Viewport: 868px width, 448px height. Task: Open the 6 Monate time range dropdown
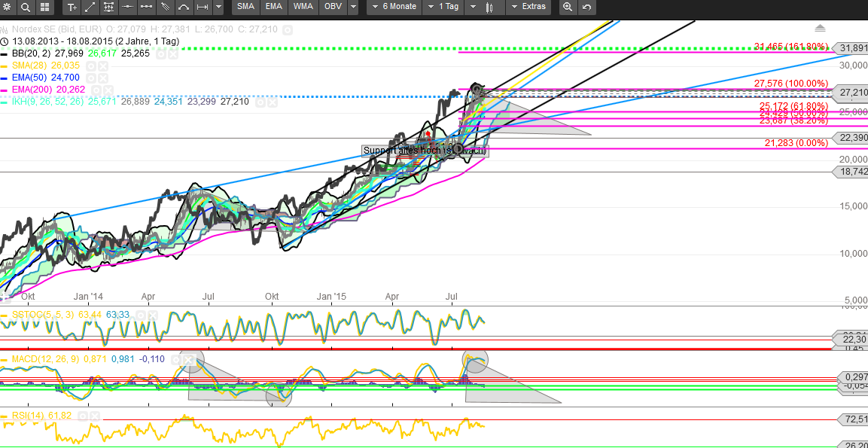[394, 8]
